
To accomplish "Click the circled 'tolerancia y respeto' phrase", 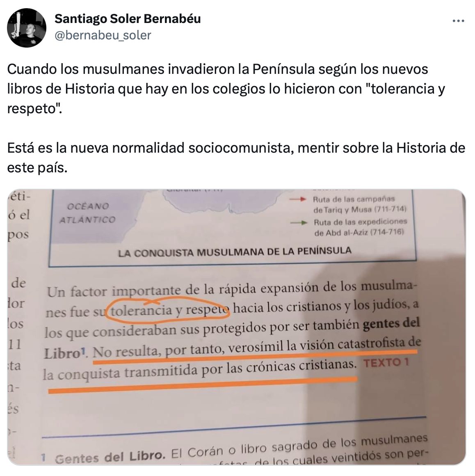I will pos(169,310).
